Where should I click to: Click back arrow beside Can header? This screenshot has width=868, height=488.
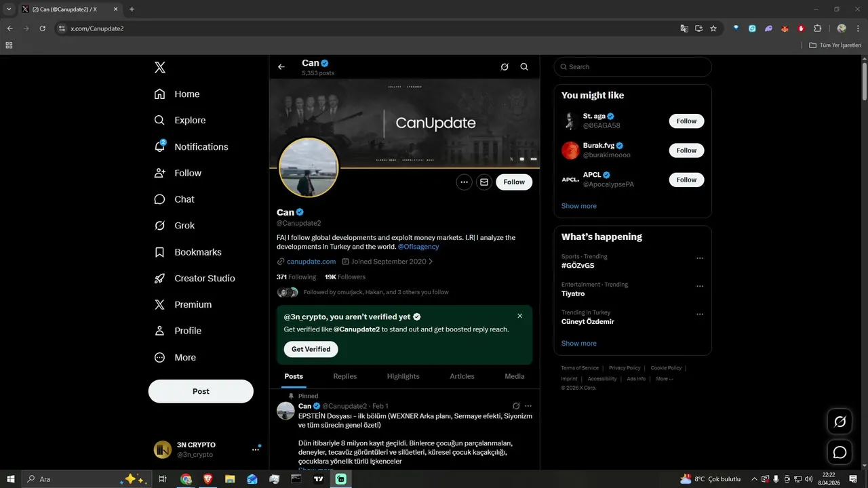(281, 67)
